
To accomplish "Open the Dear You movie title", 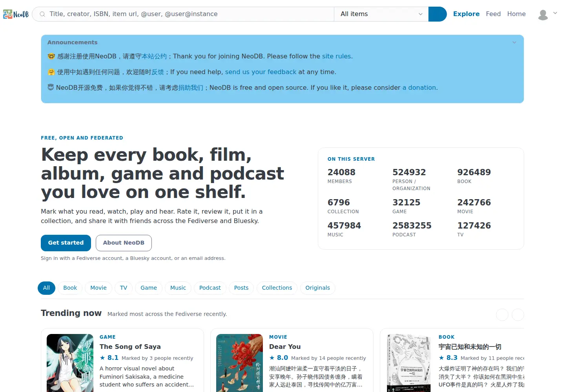I will [x=285, y=347].
